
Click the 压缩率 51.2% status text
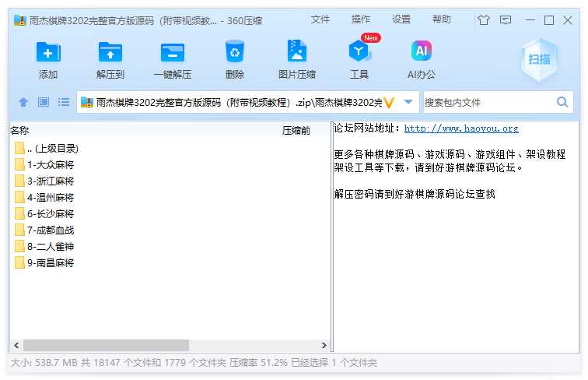pos(258,363)
